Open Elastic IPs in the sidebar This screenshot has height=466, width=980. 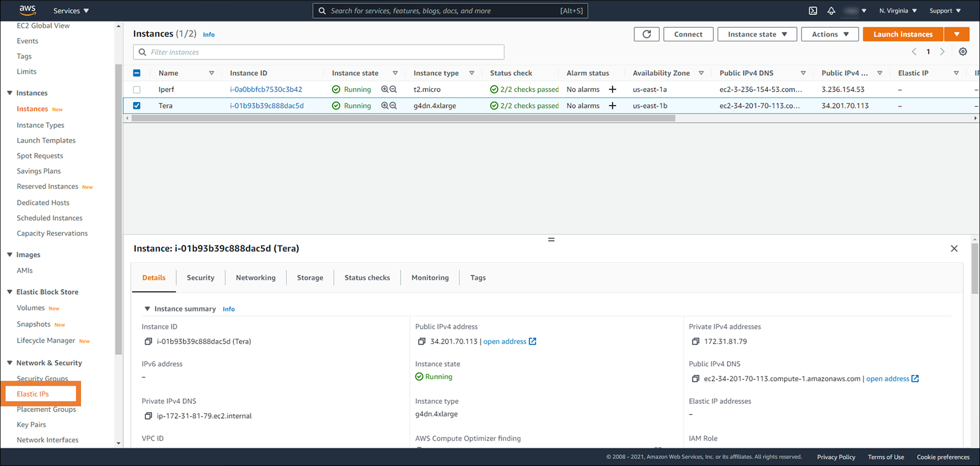[33, 394]
